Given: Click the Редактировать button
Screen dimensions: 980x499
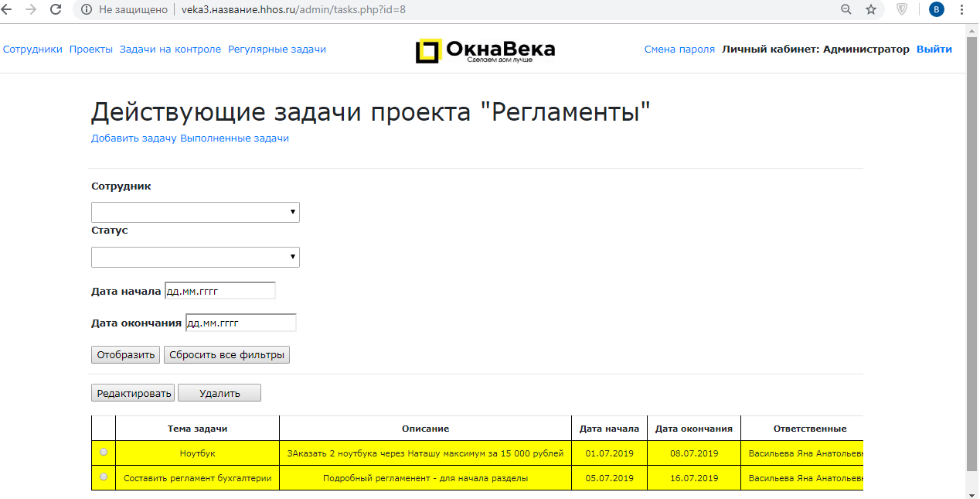Looking at the screenshot, I should (x=133, y=393).
